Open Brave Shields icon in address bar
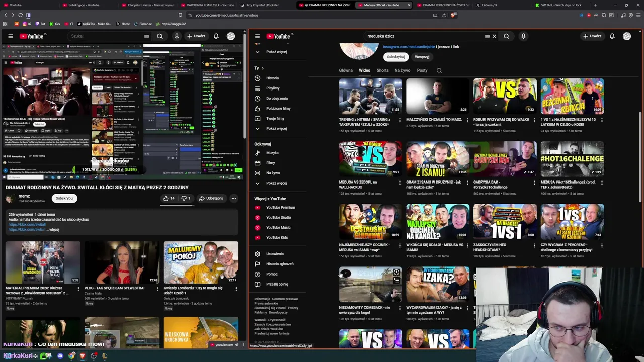 coord(453,15)
